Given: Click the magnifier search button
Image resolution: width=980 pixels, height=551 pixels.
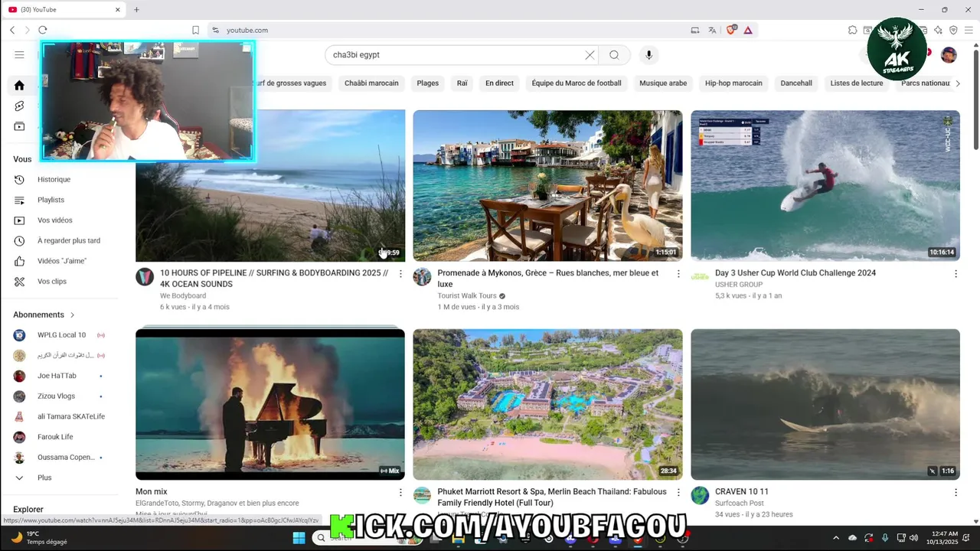Looking at the screenshot, I should [614, 55].
